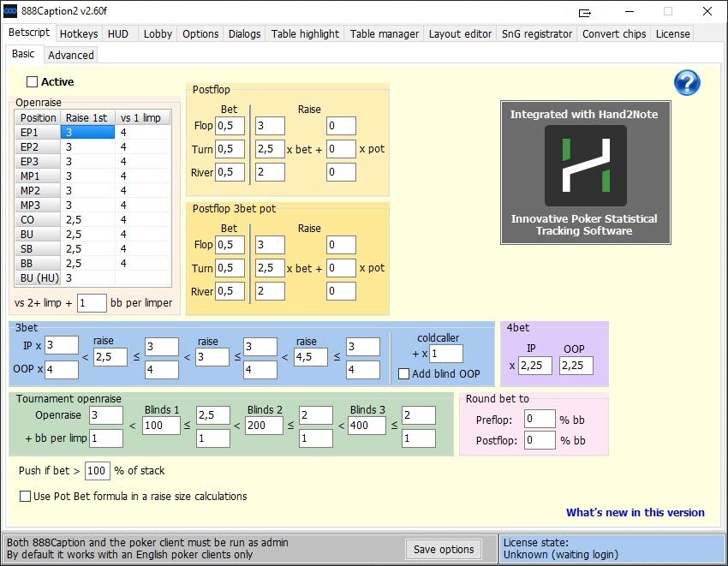Click the Blinds 2 field

(x=264, y=426)
